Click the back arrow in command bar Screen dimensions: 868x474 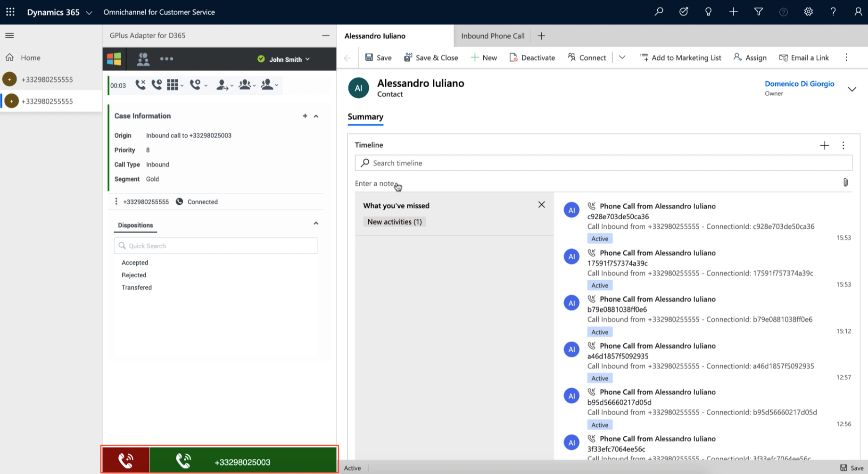click(x=347, y=58)
